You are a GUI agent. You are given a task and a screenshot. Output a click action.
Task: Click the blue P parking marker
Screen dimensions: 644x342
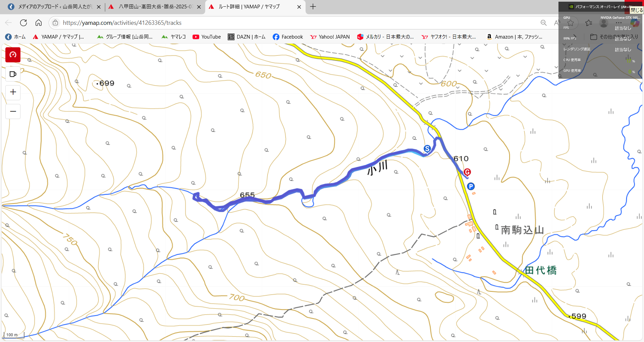tap(471, 186)
